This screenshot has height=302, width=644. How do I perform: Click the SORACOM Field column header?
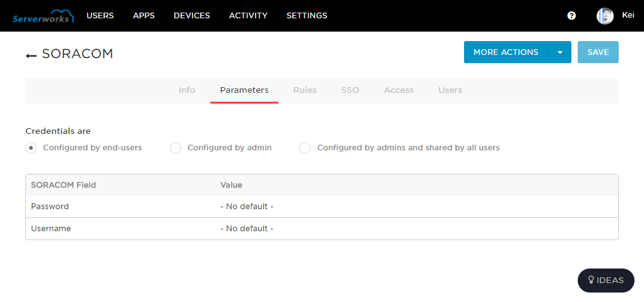pos(63,185)
